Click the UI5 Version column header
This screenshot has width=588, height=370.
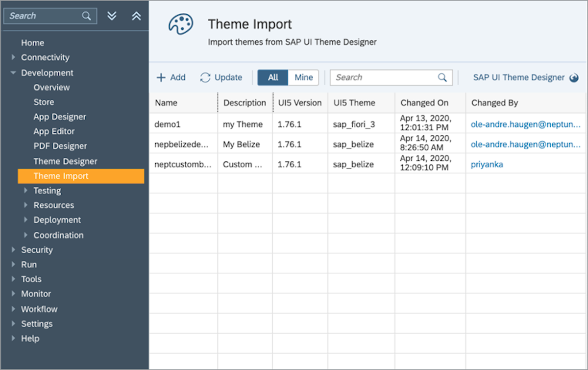point(300,103)
